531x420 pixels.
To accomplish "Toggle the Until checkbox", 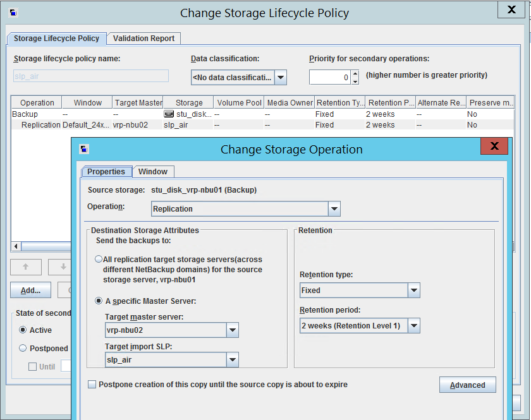I will pos(32,366).
